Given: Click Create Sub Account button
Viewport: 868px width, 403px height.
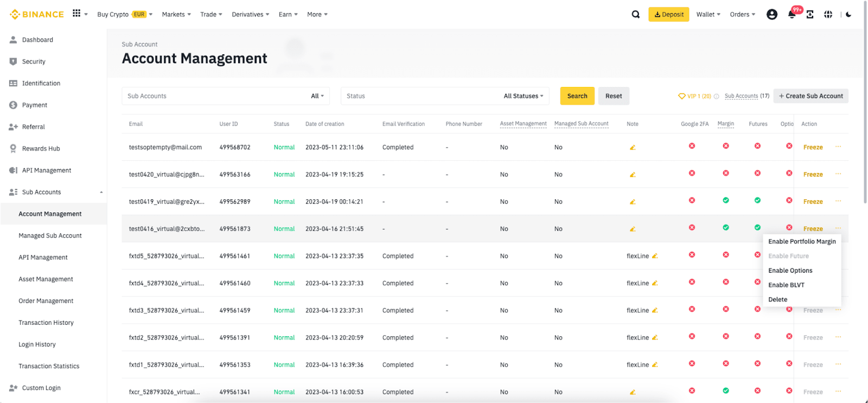Looking at the screenshot, I should [810, 96].
